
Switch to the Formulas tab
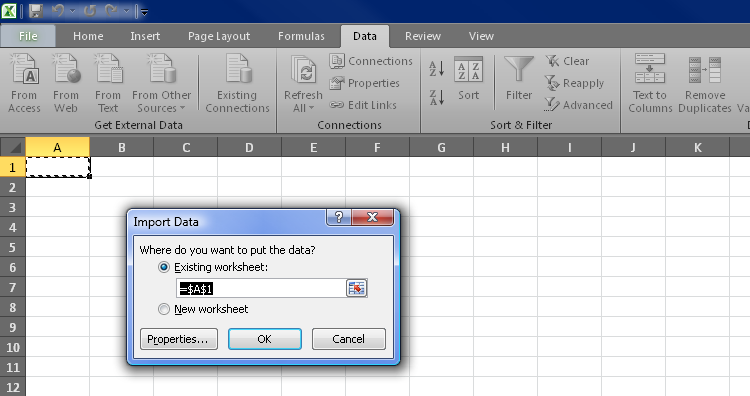click(x=301, y=36)
